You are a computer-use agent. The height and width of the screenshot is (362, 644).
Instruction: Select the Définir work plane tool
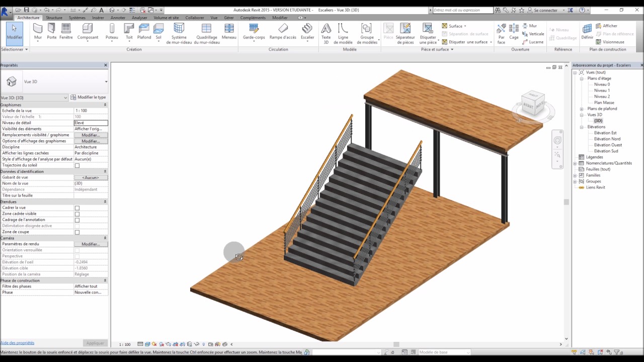(587, 32)
